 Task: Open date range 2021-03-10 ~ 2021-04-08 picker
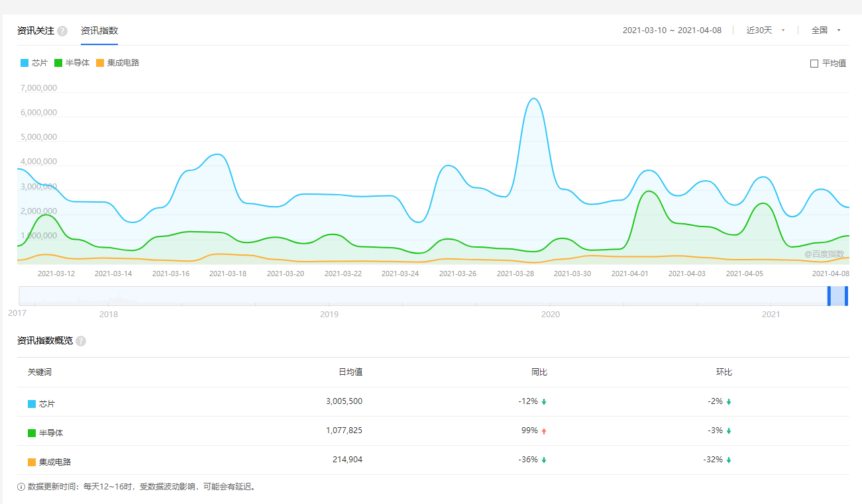(x=672, y=30)
